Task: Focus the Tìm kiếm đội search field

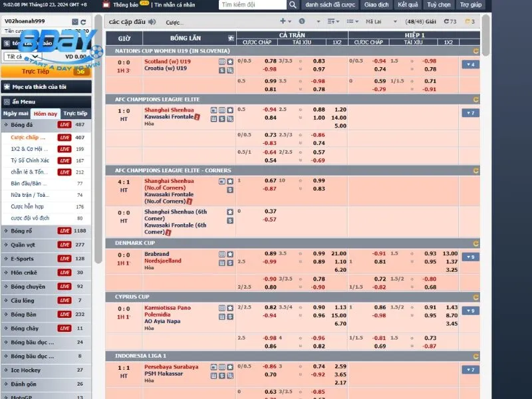Action: [253, 5]
